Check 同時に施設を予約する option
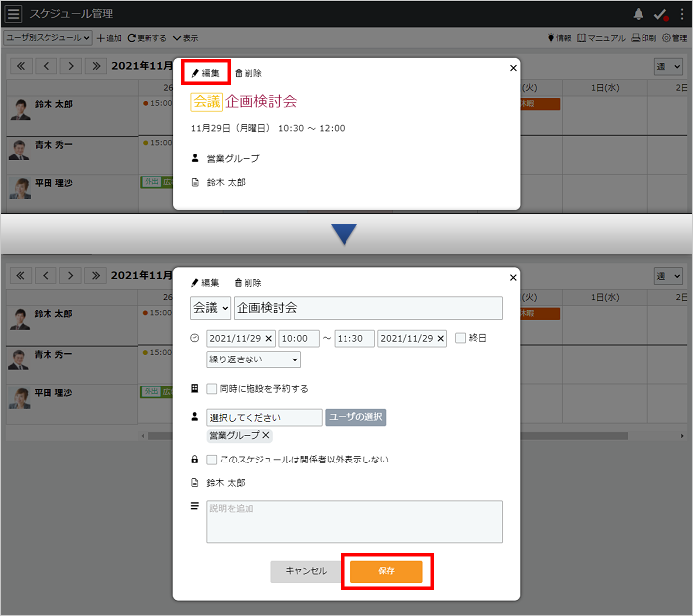The height and width of the screenshot is (616, 693). (x=211, y=388)
